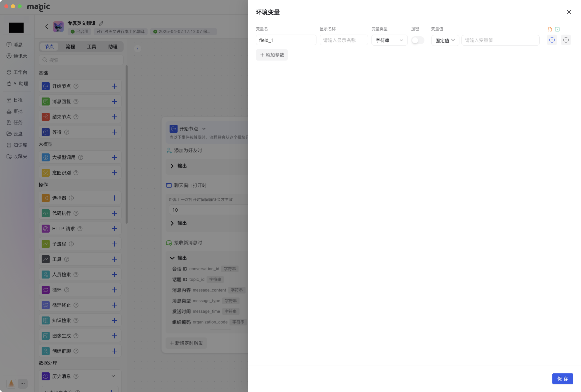581x392 pixels.
Task: Add a 选择器 node with its plus
Action: 115,198
